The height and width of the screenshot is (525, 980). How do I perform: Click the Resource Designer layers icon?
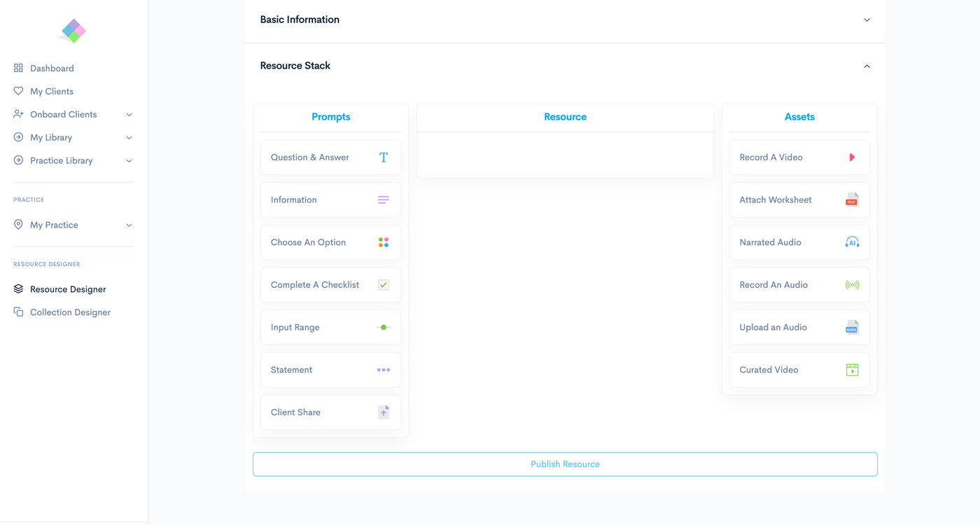pos(18,289)
